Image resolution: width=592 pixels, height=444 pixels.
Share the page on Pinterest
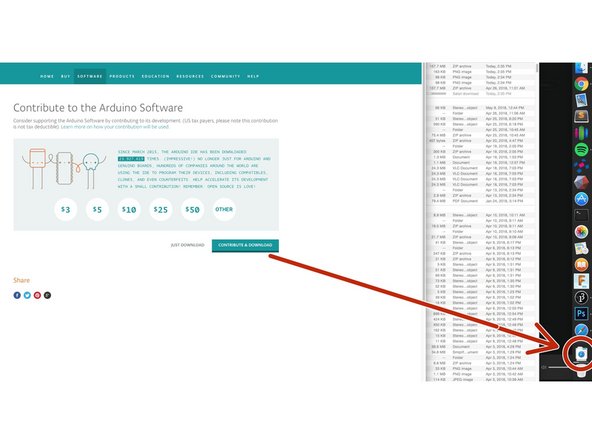pos(37,295)
